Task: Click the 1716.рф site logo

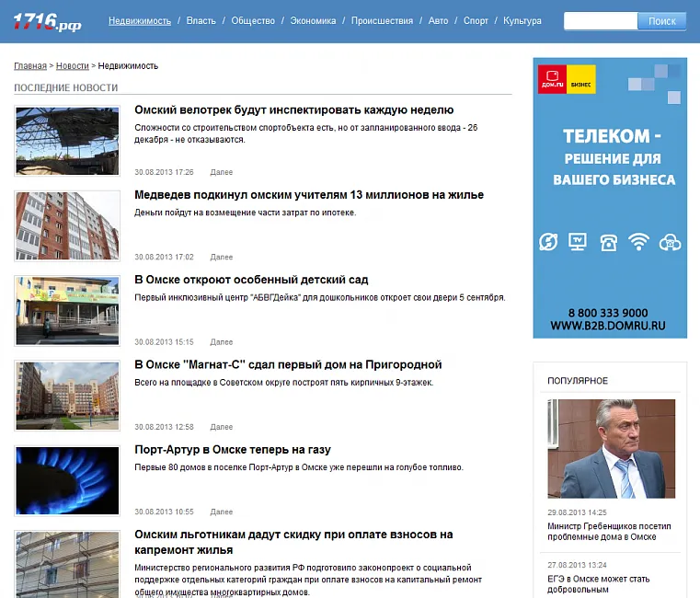Action: click(x=47, y=22)
